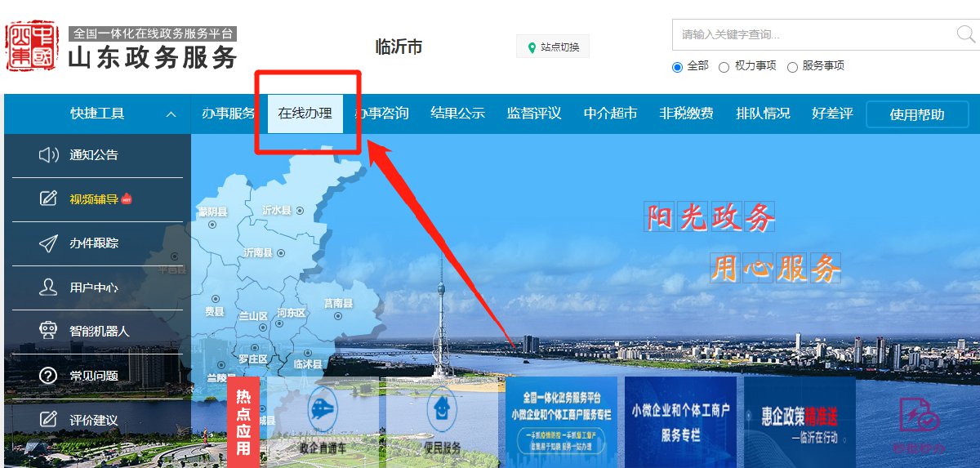Select 兰山区 on the map
This screenshot has height=468, width=980.
pos(252,315)
